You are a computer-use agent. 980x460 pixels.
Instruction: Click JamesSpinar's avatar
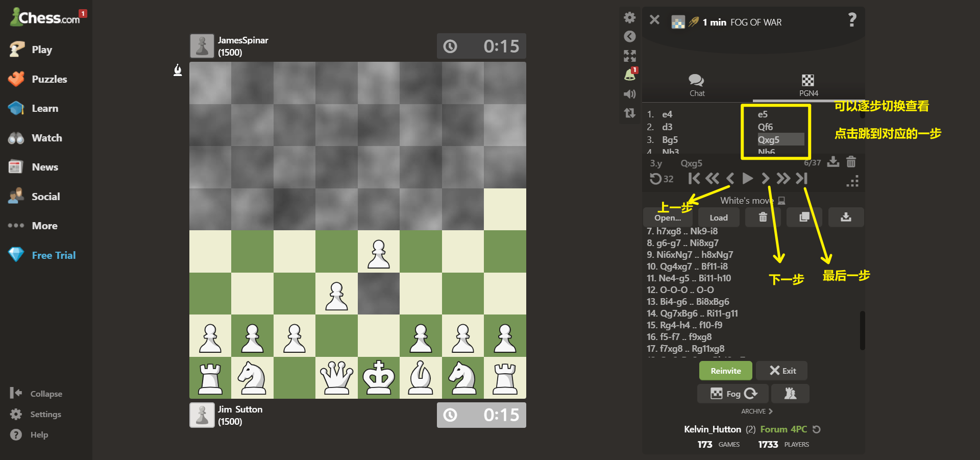(202, 46)
